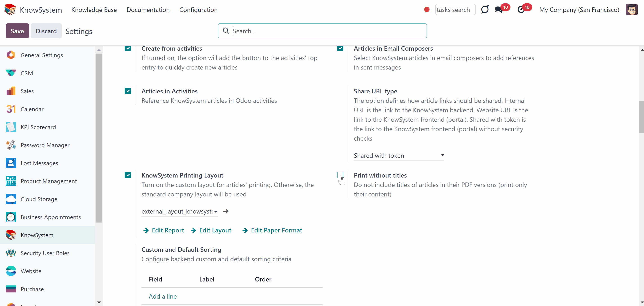
Task: Click the Edit Paper Format link
Action: [277, 230]
